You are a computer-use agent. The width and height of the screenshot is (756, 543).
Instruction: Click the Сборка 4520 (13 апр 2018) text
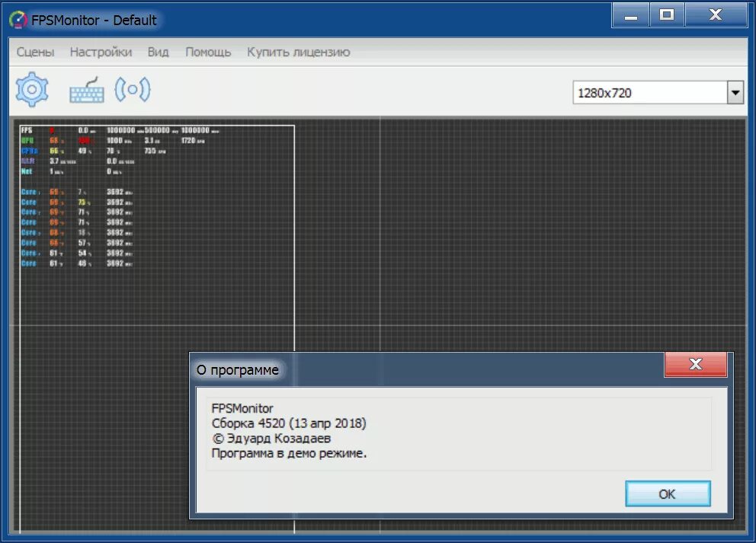click(x=289, y=423)
